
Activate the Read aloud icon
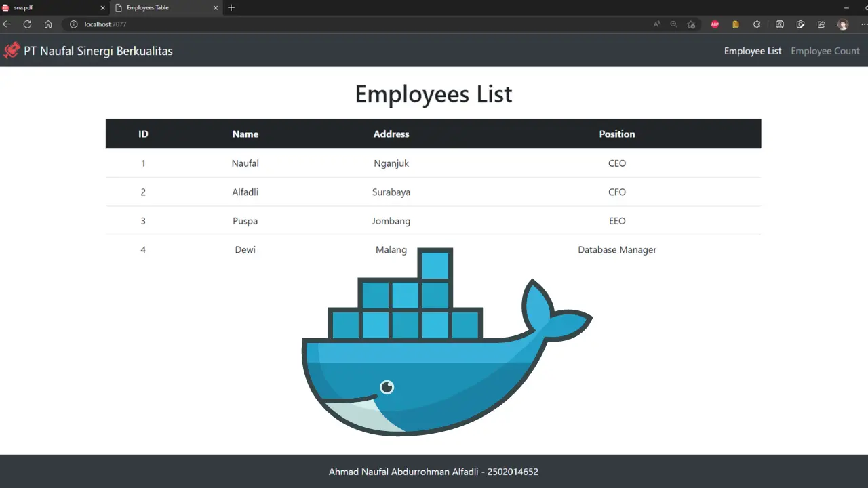656,24
